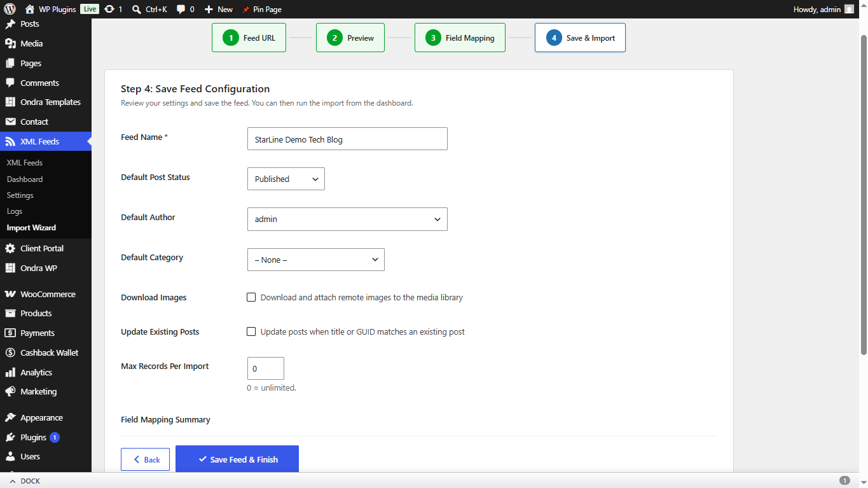This screenshot has width=868, height=488.
Task: Click Save Feed & Finish button
Action: [237, 459]
